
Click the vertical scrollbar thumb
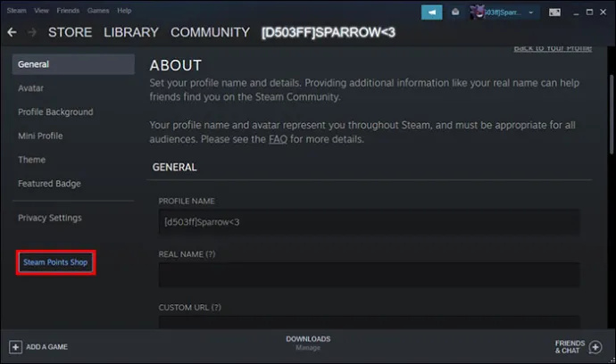tap(612, 115)
